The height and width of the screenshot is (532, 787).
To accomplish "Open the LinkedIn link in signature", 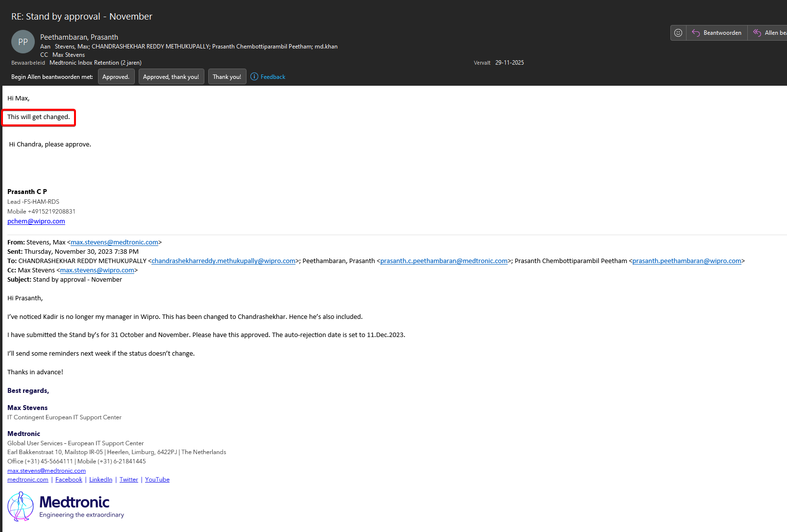I will pyautogui.click(x=100, y=480).
